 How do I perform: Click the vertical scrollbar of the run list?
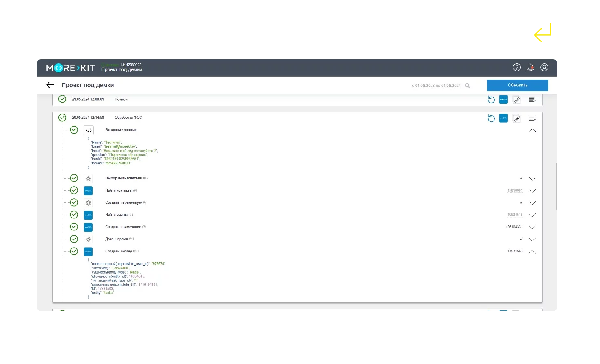(556, 187)
